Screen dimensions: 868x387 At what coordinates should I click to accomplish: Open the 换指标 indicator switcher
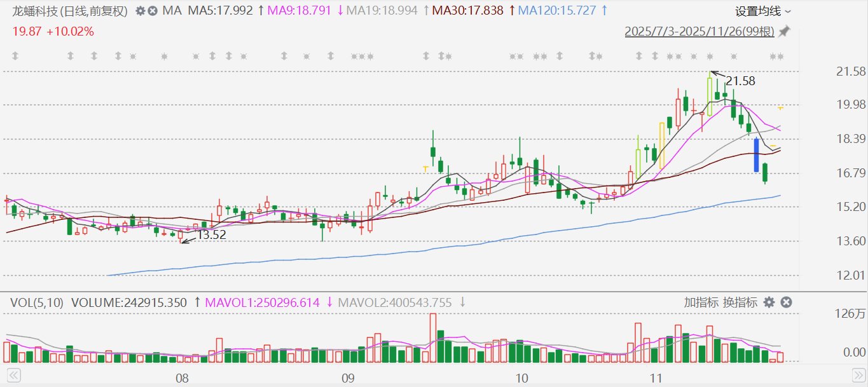pos(740,302)
